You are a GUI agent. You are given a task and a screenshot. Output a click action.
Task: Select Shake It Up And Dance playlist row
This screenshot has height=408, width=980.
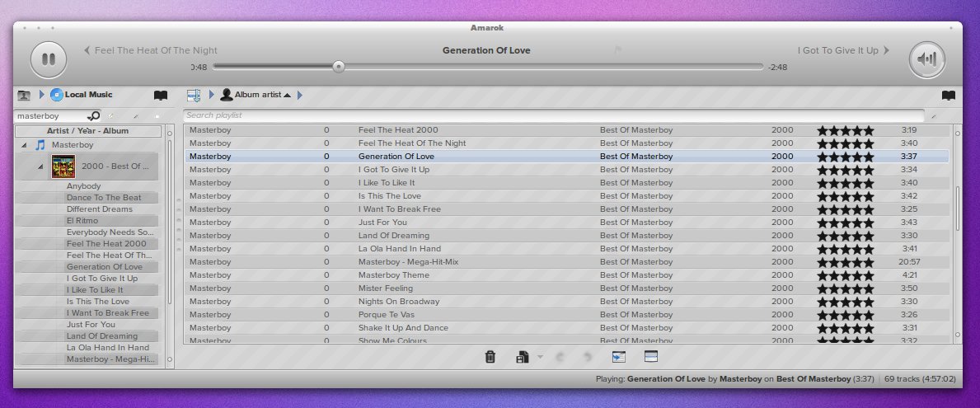[x=567, y=327]
